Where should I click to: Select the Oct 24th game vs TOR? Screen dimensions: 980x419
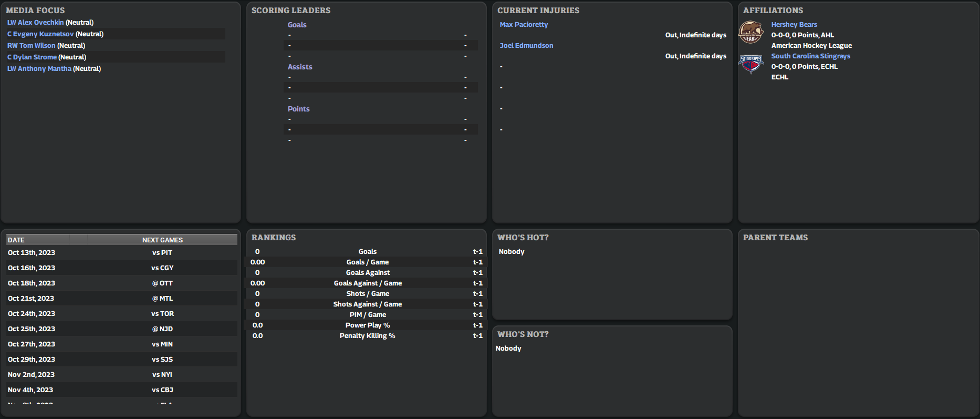tap(121, 314)
